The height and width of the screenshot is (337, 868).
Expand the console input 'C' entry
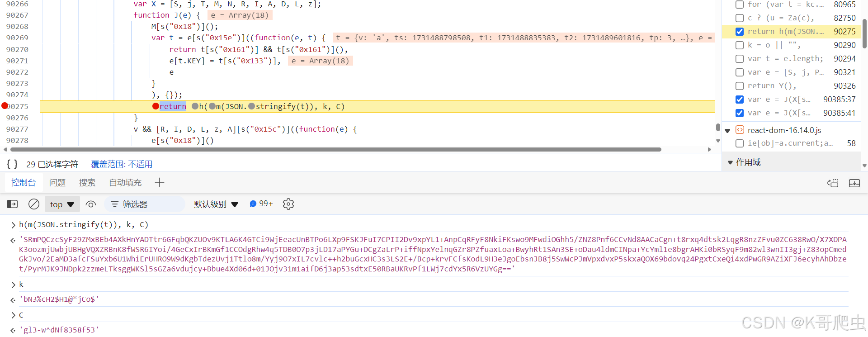[x=13, y=315]
